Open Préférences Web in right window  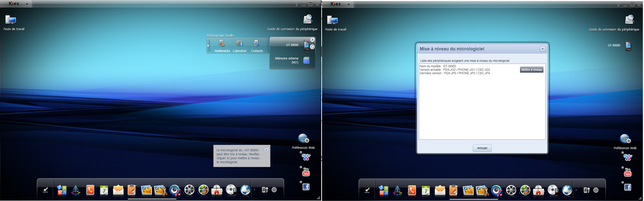pos(625,141)
